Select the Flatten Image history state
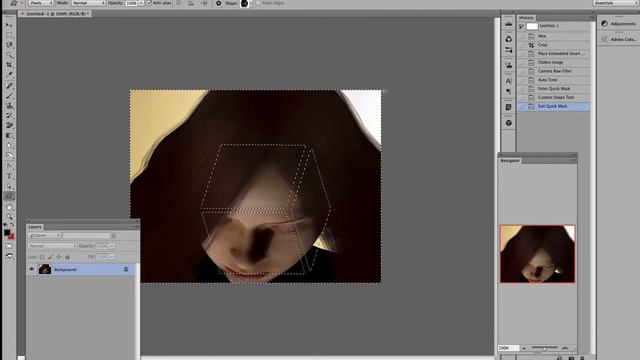Screen dimensions: 640x360 click(554, 62)
